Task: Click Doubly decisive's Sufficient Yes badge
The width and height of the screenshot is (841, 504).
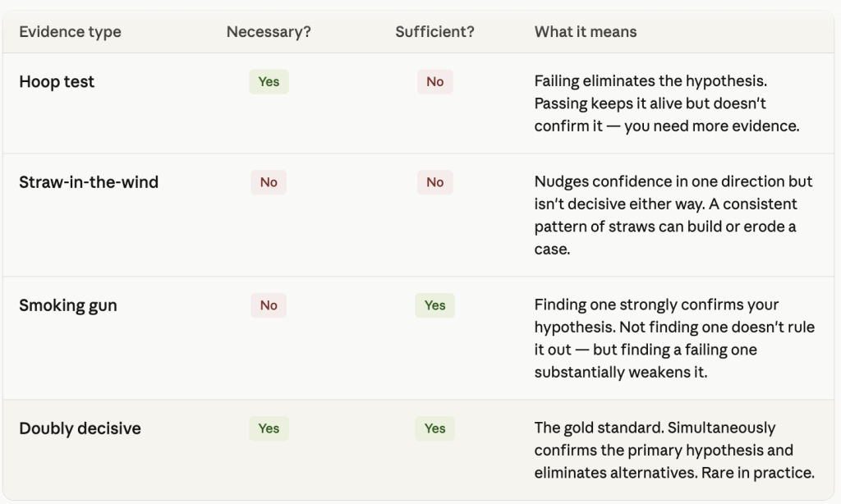Action: click(435, 428)
